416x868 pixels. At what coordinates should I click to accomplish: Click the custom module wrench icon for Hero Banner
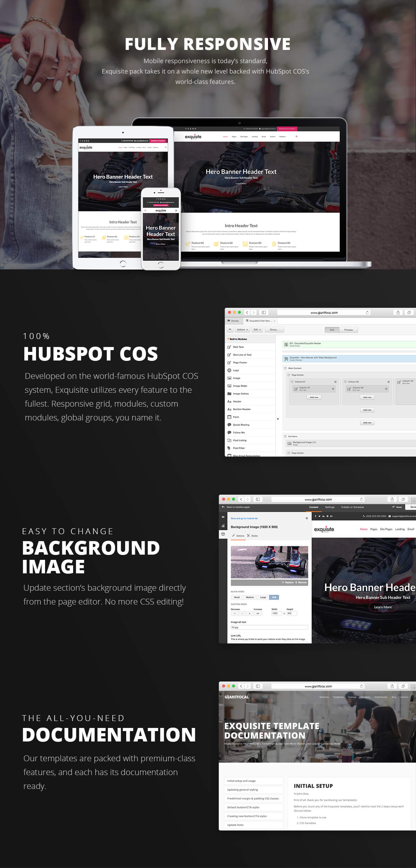point(286,359)
